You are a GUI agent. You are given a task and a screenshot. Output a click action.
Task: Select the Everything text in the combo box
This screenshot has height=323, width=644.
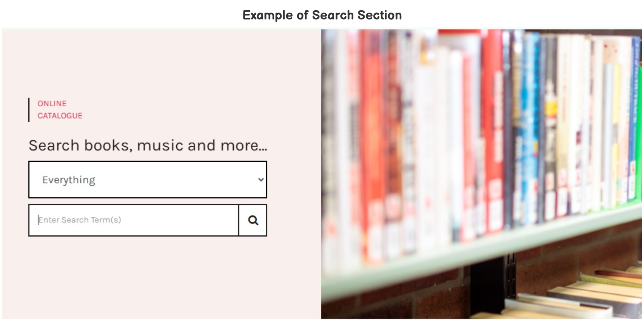[x=69, y=180]
